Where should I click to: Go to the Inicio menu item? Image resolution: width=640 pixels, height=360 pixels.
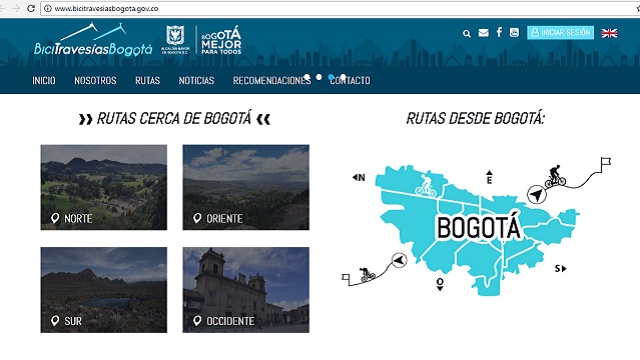(x=44, y=80)
